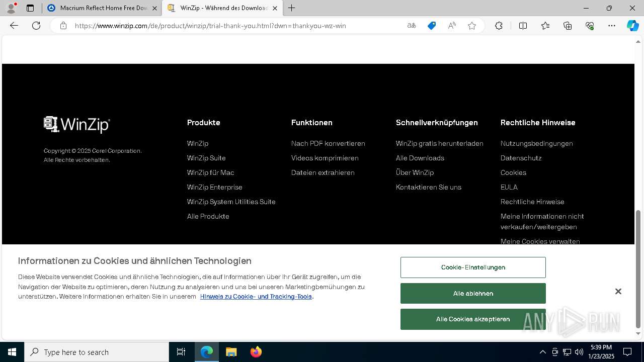Open Meine Informationen nicht verkaufen link
644x362 pixels.
point(542,221)
